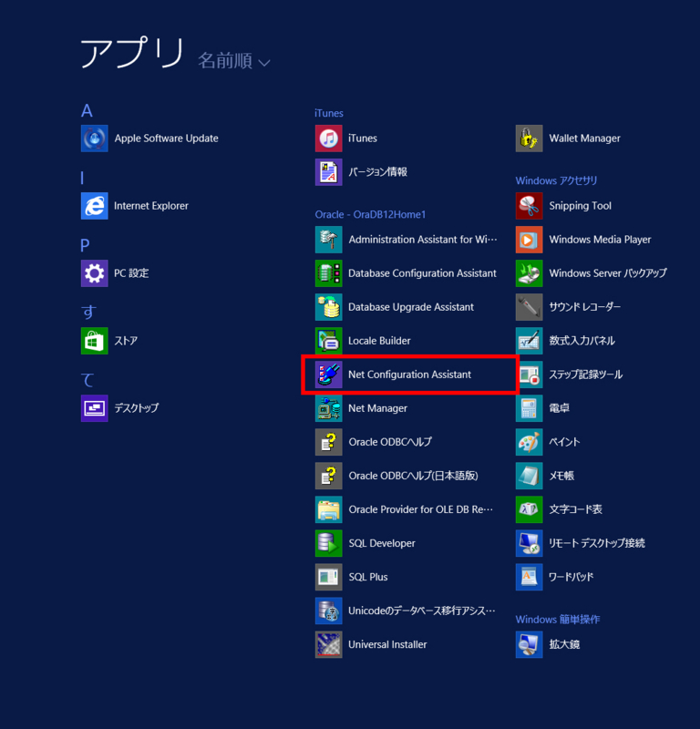The height and width of the screenshot is (729, 700).
Task: Open the メモ帳 notepad icon
Action: pyautogui.click(x=529, y=476)
